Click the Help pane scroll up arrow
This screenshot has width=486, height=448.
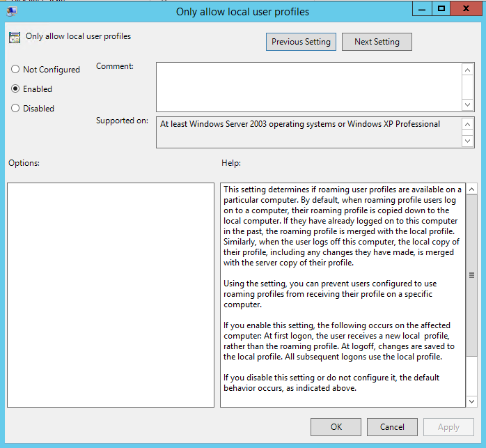tap(471, 190)
